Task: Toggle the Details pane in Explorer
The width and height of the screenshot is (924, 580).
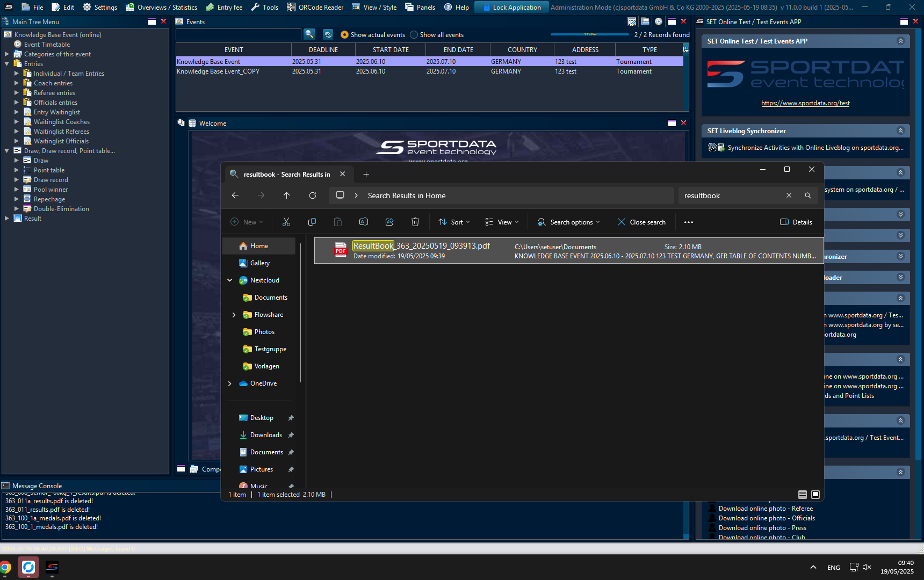Action: (796, 222)
